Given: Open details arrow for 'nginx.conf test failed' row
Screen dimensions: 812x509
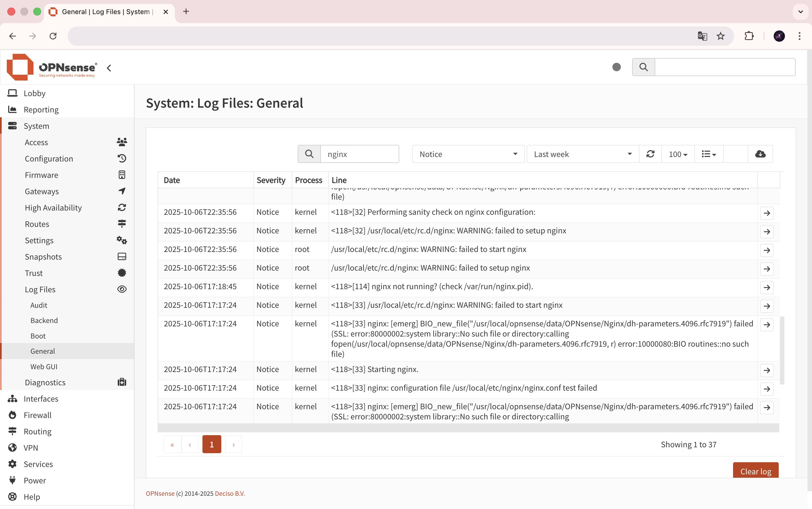Looking at the screenshot, I should click(767, 389).
